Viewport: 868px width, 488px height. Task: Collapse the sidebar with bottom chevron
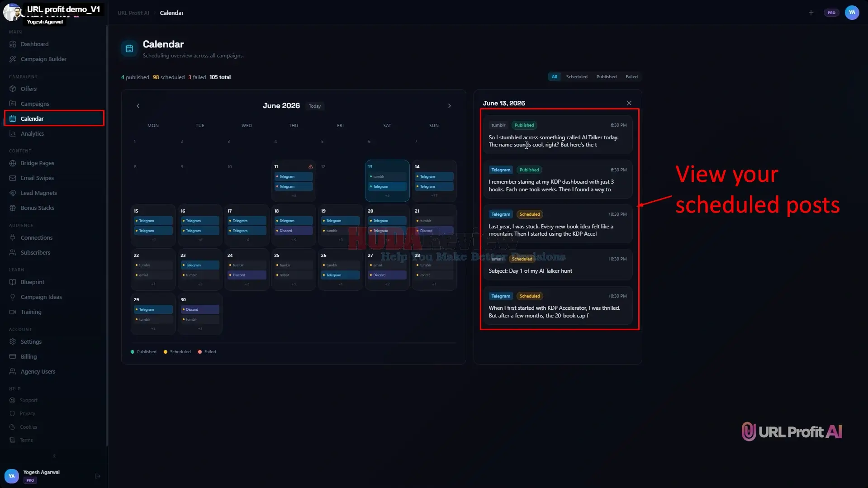pos(54,456)
